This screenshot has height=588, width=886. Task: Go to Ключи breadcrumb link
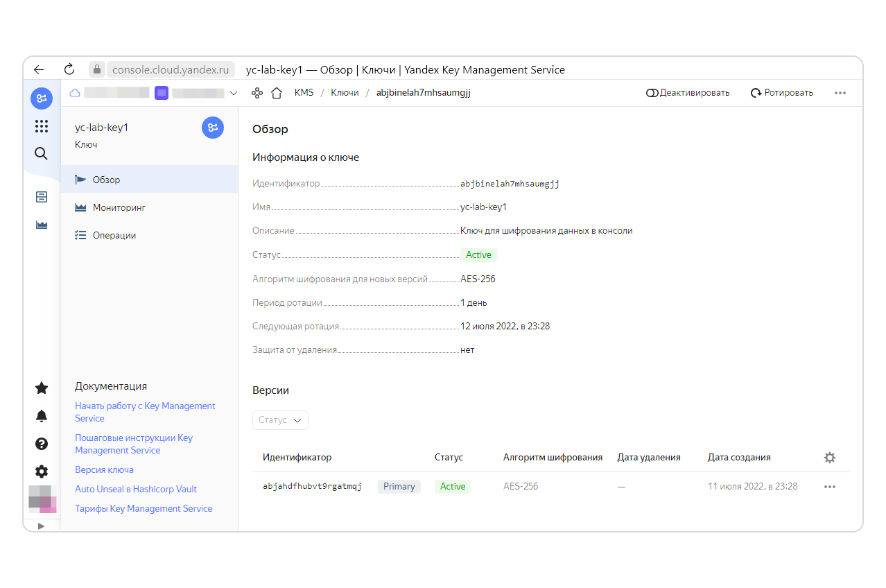point(345,93)
